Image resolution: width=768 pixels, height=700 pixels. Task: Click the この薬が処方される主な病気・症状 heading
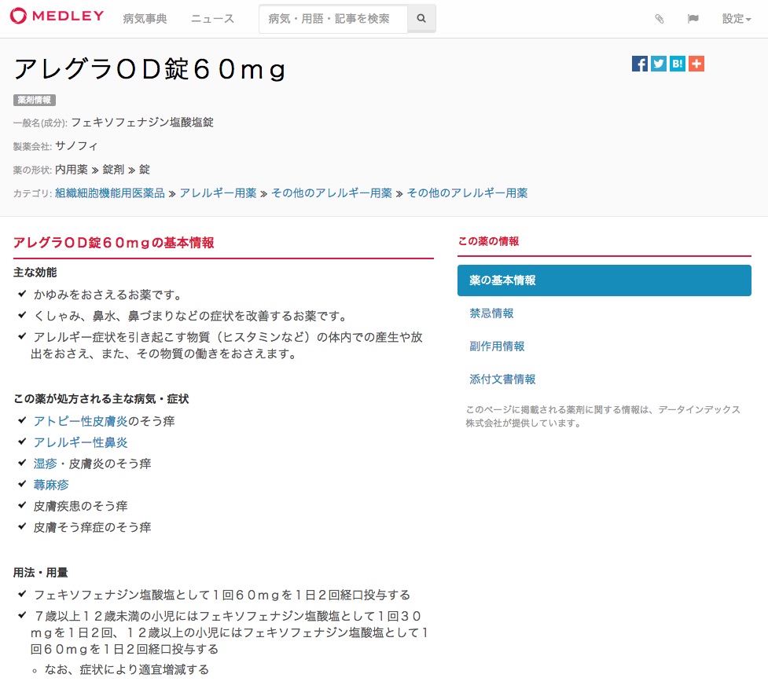(101, 399)
